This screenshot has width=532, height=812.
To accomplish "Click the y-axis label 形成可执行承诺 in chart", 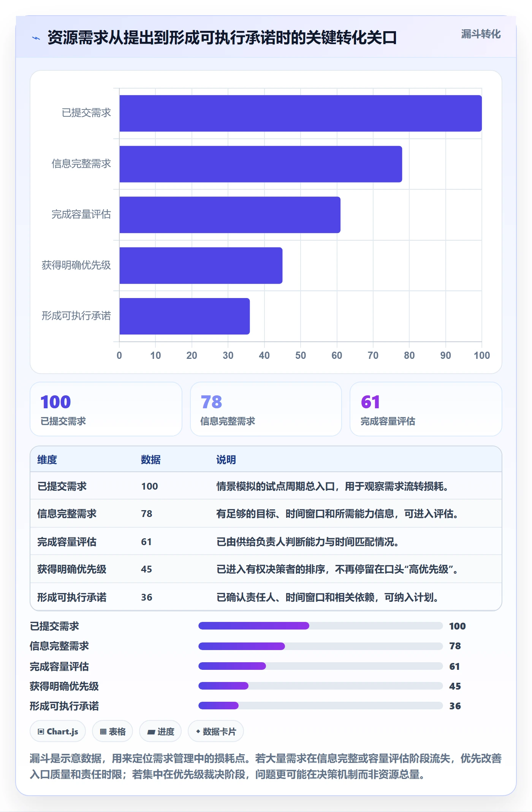I will [x=76, y=316].
